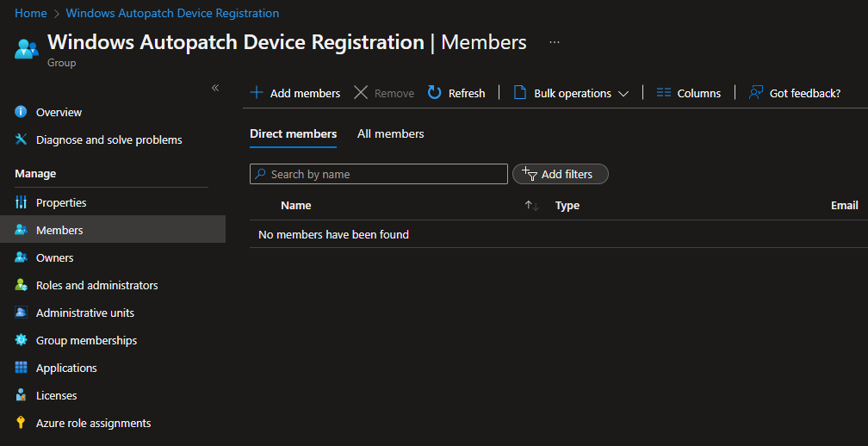Expand the Bulk operations dropdown arrow
This screenshot has height=446, width=868.
[x=623, y=94]
